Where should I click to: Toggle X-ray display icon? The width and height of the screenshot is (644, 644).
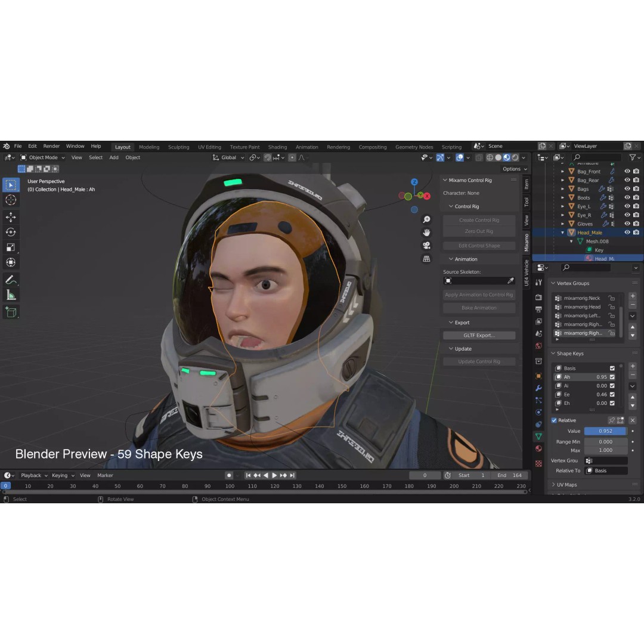pyautogui.click(x=479, y=157)
